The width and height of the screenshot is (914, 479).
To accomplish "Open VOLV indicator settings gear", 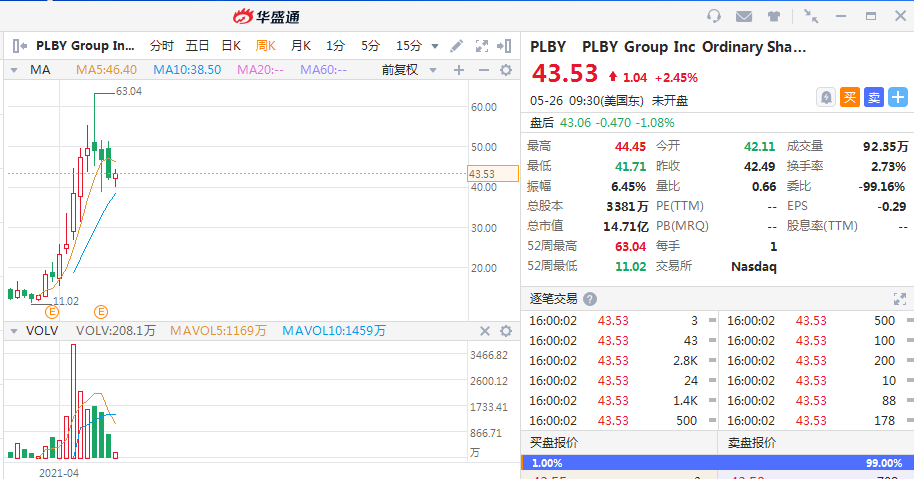I will (505, 331).
